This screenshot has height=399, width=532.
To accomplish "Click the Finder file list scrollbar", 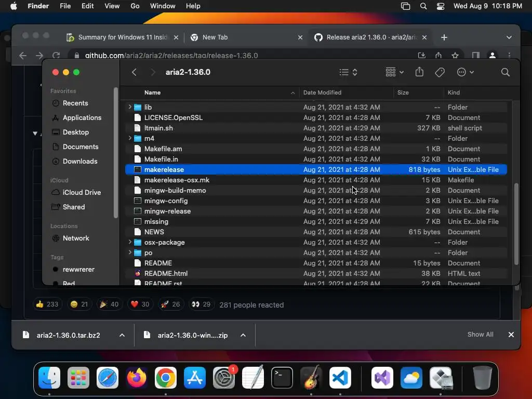I will [516, 224].
